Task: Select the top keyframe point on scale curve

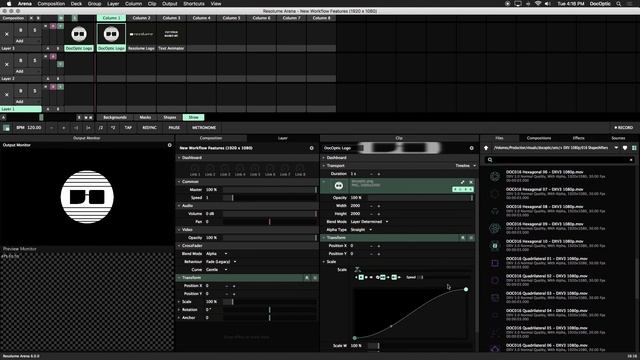Action: pos(466,289)
